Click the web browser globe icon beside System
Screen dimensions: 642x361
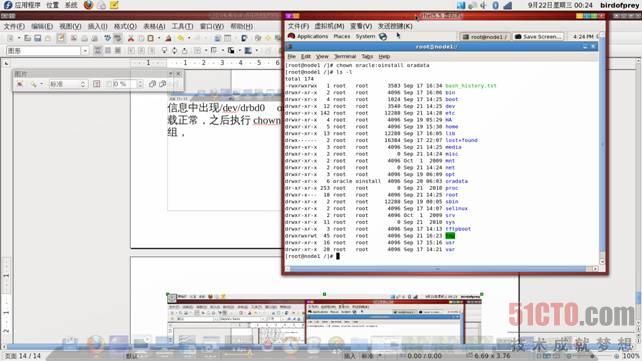click(x=383, y=36)
